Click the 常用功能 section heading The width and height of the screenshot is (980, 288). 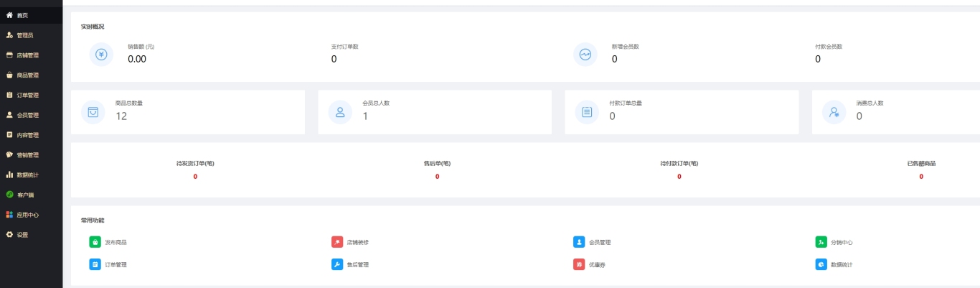coord(93,220)
